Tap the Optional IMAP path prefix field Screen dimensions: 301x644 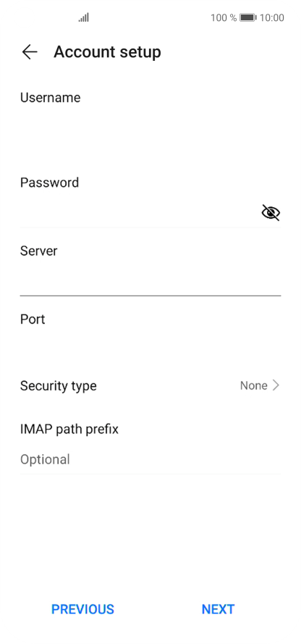(x=150, y=459)
